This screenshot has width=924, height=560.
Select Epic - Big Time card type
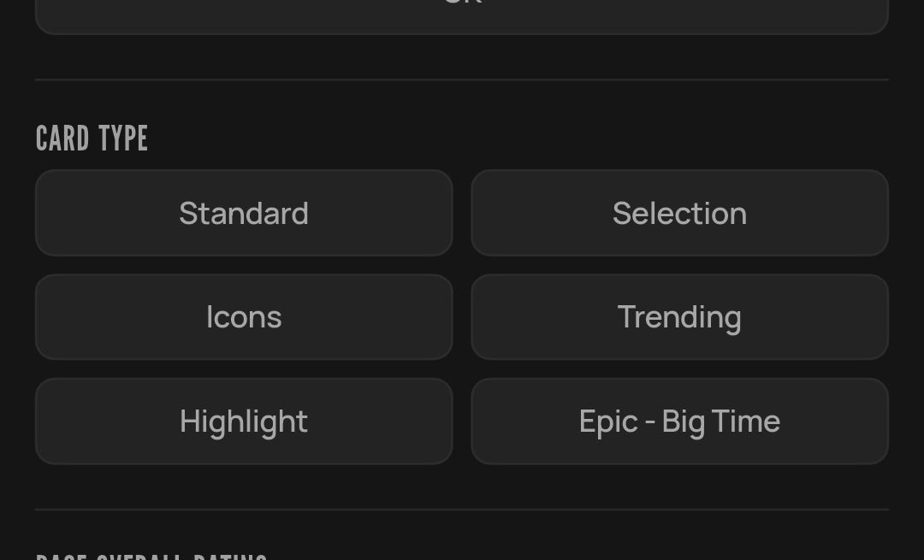pos(679,421)
